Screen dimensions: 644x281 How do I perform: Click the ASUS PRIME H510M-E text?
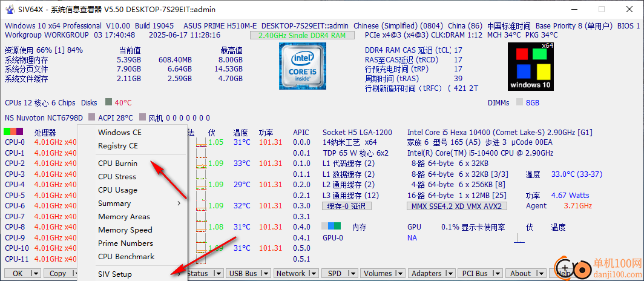(x=220, y=25)
